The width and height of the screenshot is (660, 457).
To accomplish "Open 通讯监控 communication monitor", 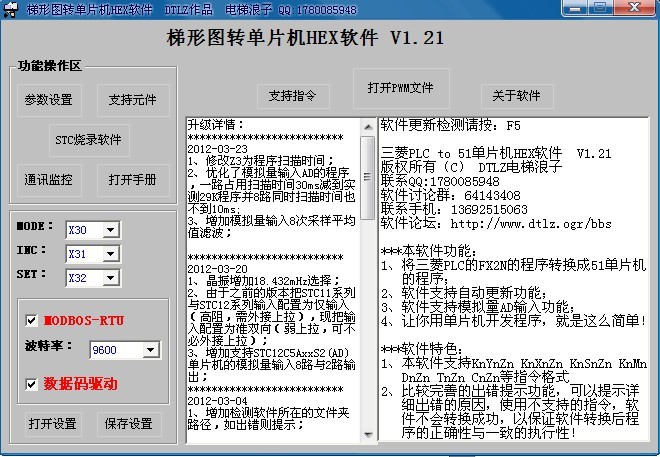I will [x=48, y=180].
